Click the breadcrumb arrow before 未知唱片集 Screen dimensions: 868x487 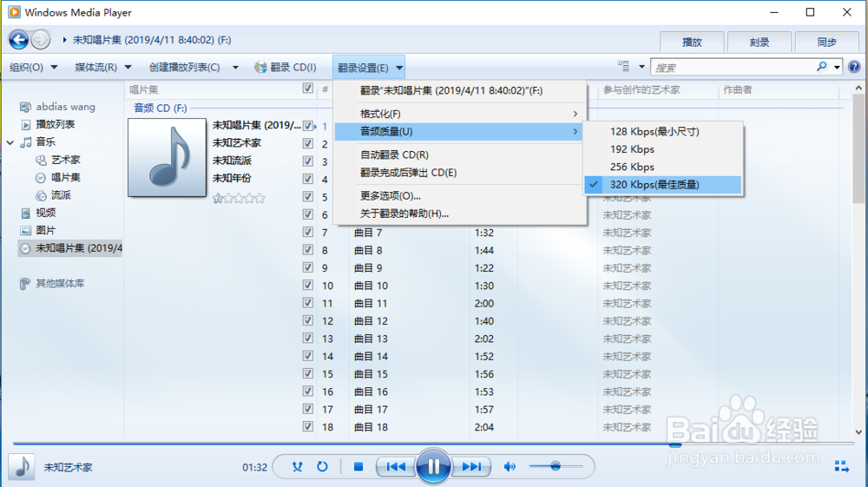pos(65,40)
